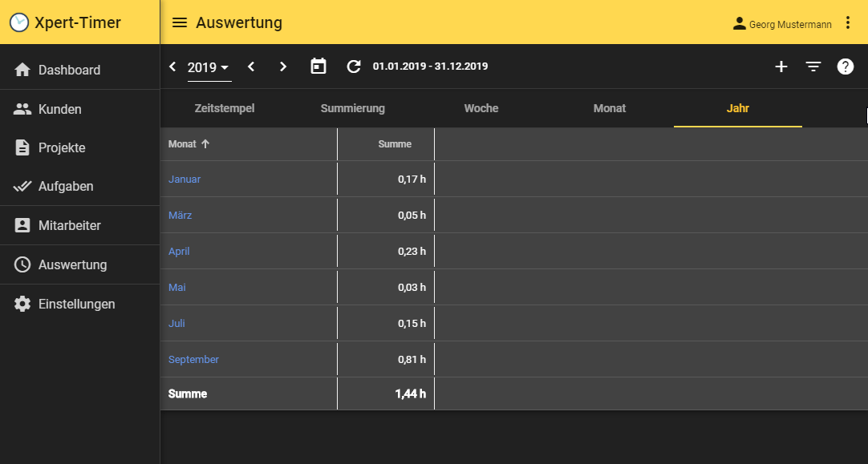868x464 pixels.
Task: Add a new entry with plus icon
Action: [x=781, y=67]
